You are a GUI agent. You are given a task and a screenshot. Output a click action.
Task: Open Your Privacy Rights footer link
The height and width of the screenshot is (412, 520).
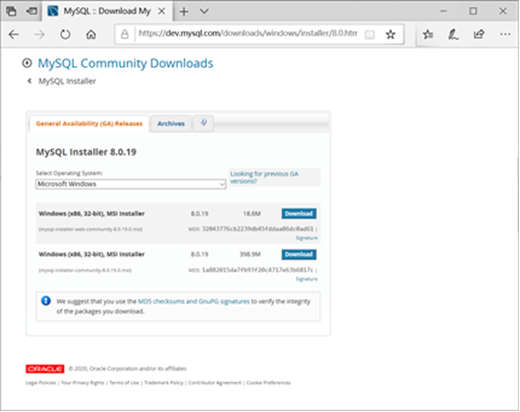[x=83, y=383]
